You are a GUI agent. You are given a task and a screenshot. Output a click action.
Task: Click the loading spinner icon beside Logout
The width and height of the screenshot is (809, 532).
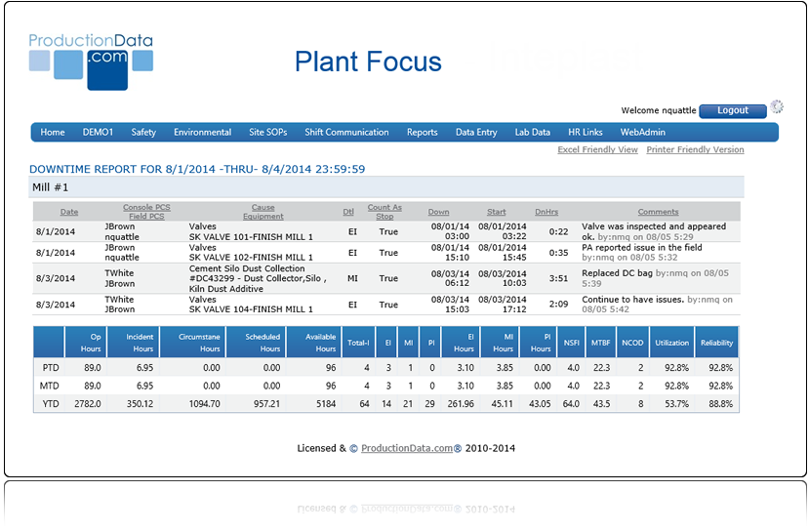776,107
